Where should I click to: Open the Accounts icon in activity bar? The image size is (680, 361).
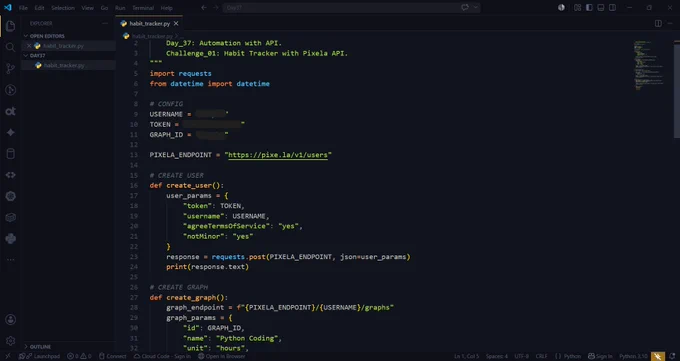(x=10, y=320)
